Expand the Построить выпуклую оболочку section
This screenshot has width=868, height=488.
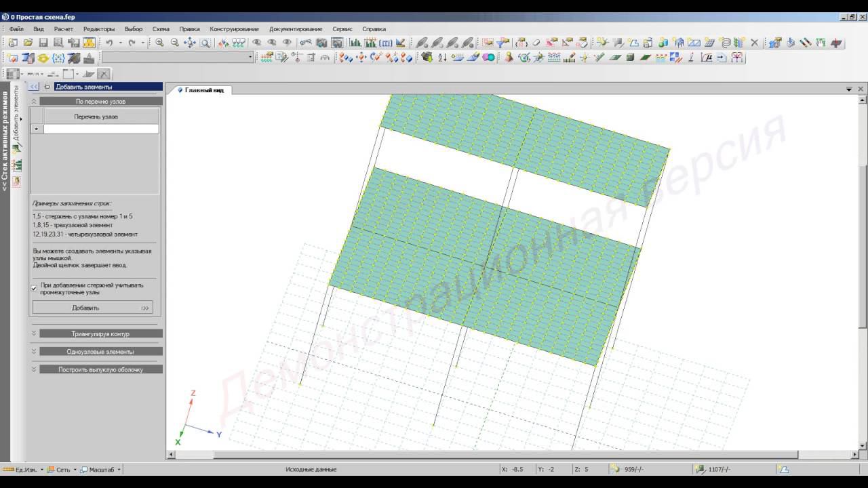[x=34, y=369]
